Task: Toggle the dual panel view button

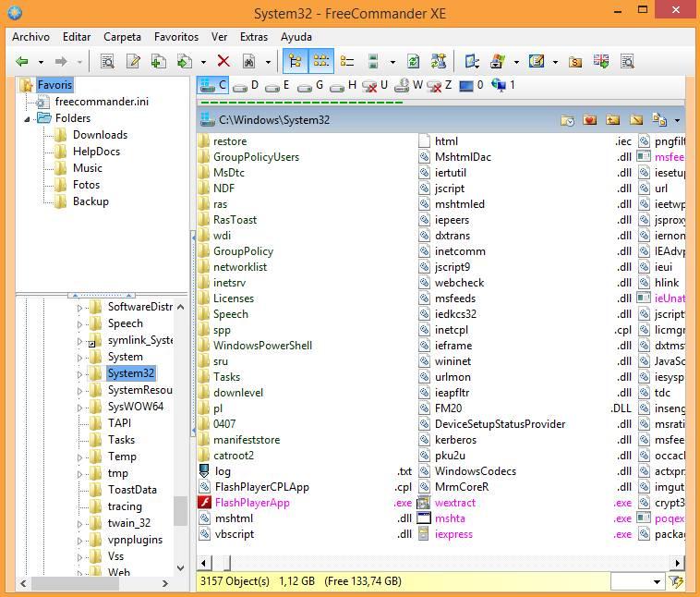Action: (x=321, y=61)
